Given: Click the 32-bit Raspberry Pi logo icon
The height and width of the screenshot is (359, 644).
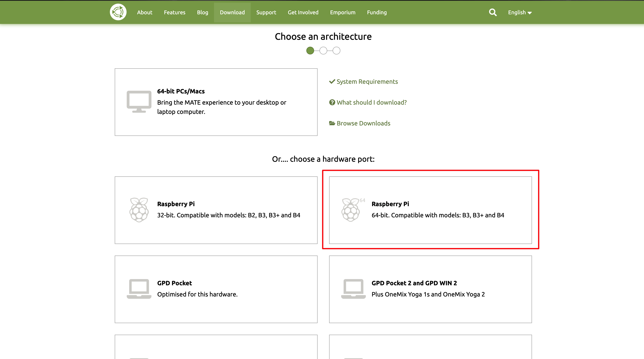Looking at the screenshot, I should tap(139, 210).
